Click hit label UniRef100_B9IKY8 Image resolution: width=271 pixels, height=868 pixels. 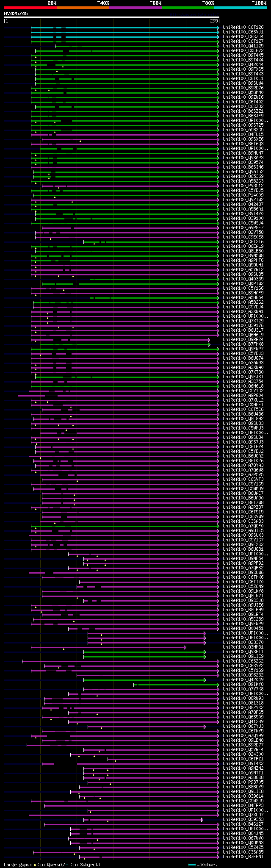(x=243, y=685)
